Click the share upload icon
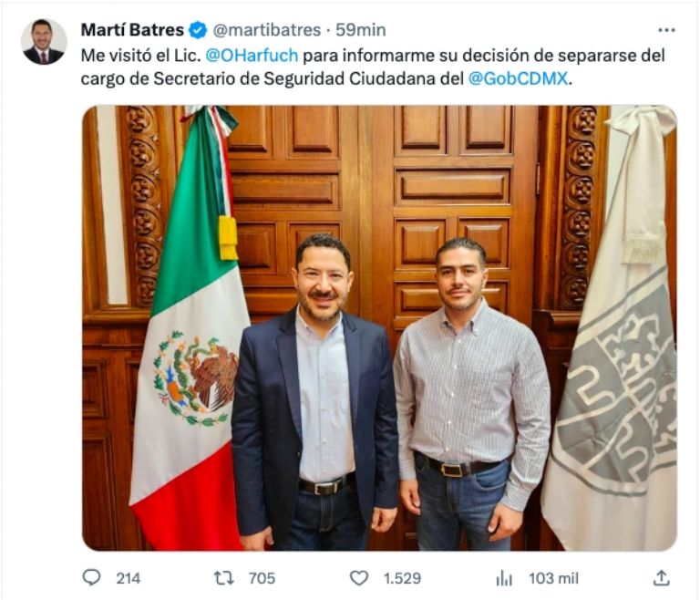The height and width of the screenshot is (600, 700). point(661,578)
